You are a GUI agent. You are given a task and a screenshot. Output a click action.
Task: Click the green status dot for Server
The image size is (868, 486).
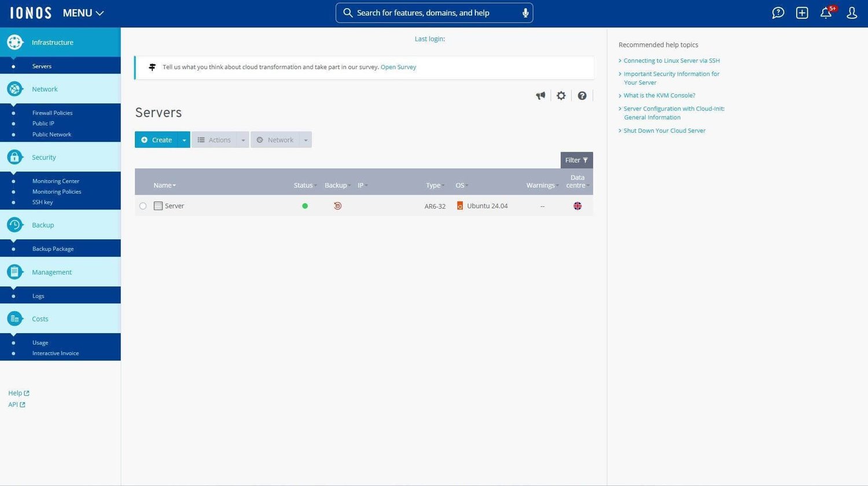click(x=305, y=206)
